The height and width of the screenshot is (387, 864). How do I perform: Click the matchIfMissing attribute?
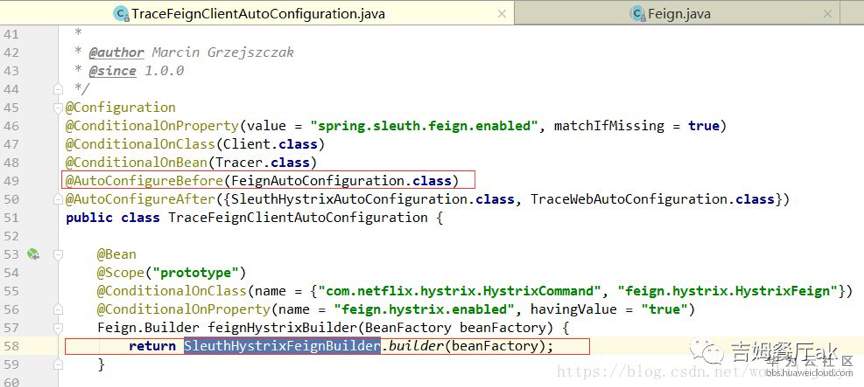[x=609, y=126]
